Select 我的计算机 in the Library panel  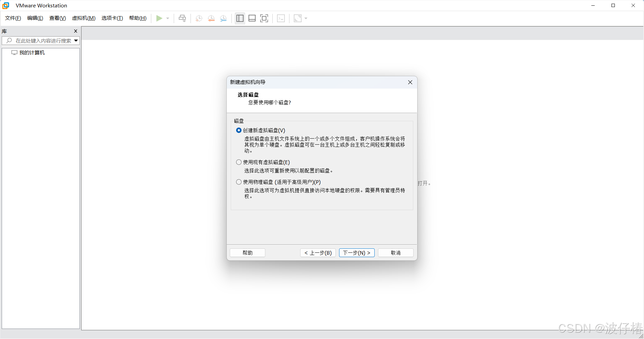click(32, 52)
